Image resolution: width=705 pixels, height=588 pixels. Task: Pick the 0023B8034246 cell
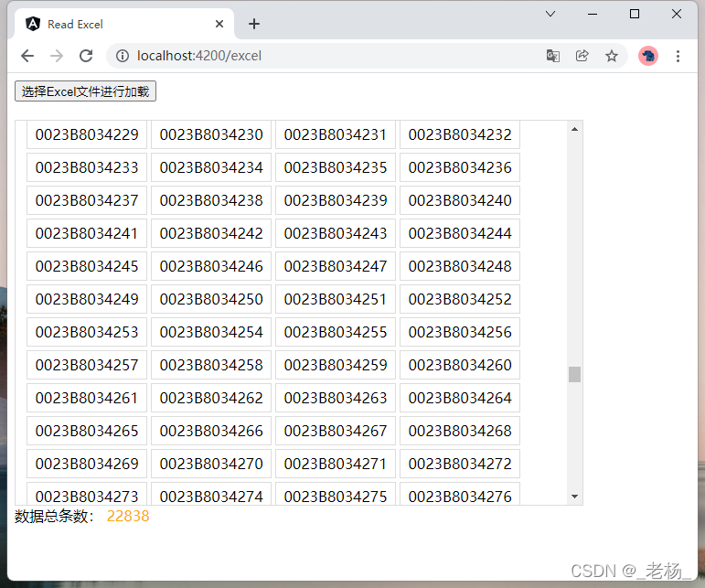click(211, 266)
